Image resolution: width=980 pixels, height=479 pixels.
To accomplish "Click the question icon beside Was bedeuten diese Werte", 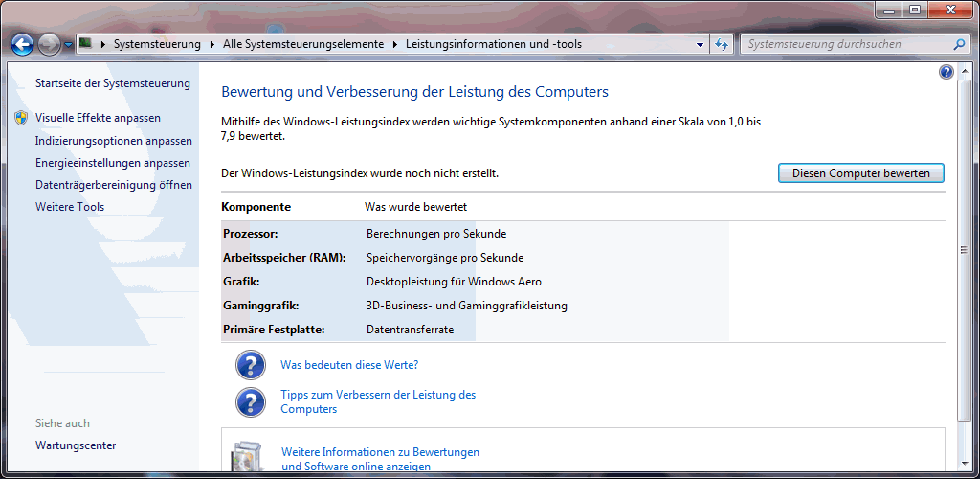I will point(251,365).
